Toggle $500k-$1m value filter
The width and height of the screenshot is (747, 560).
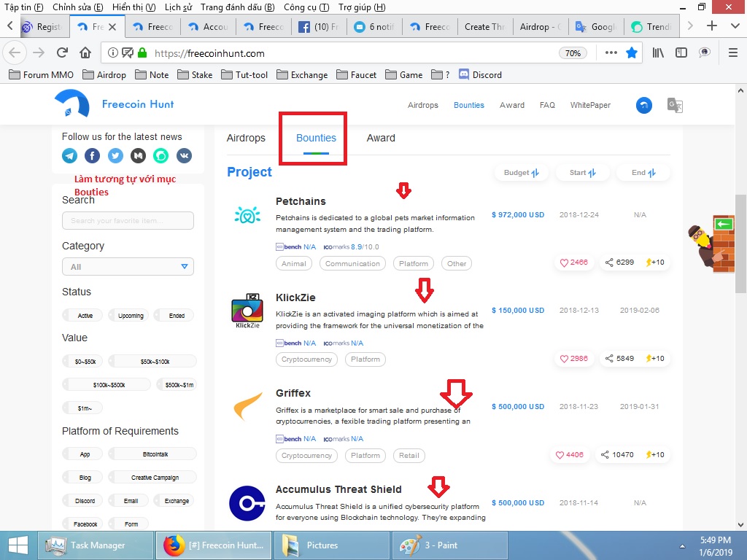click(177, 385)
